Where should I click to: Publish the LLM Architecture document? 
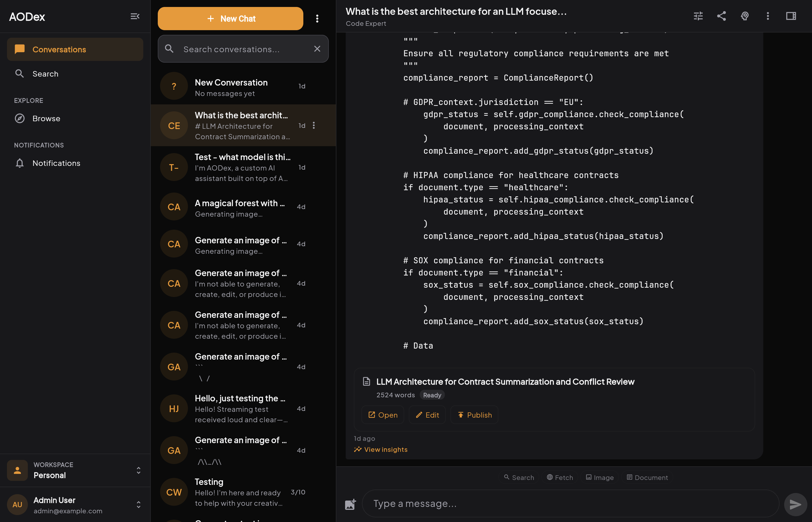(x=474, y=414)
